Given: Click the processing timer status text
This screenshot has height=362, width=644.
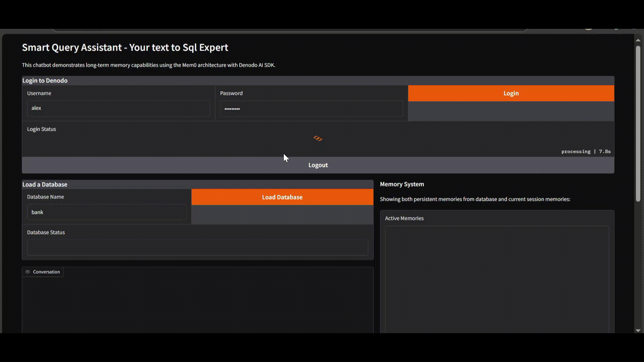Looking at the screenshot, I should (586, 152).
